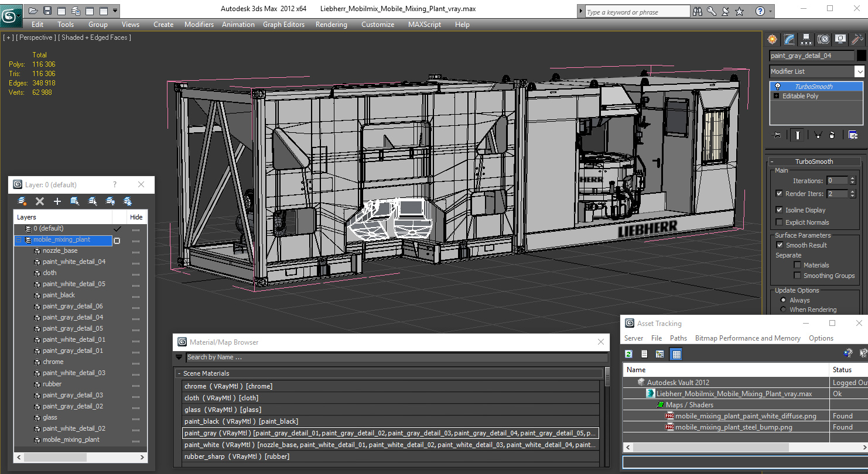Screen dimensions: 868x474
Task: Open the Display panel monitor icon
Action: [840, 39]
